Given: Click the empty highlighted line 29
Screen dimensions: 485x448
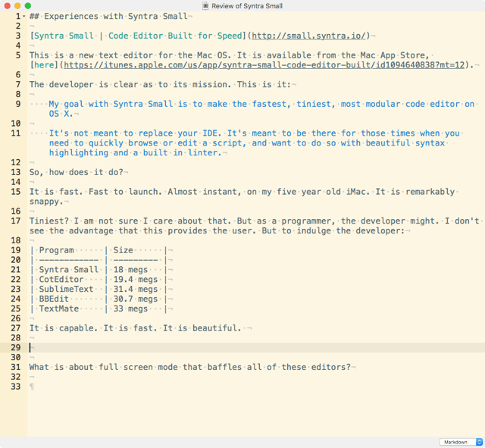Looking at the screenshot, I should tap(256, 347).
